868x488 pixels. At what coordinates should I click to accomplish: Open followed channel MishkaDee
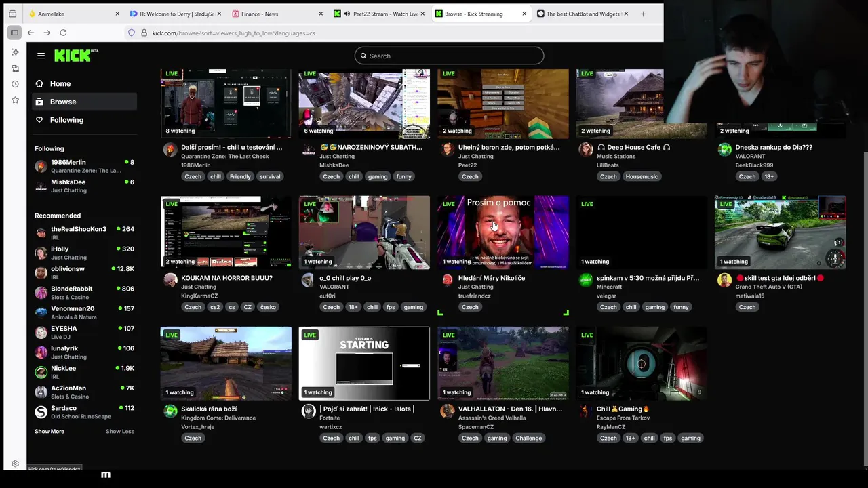(84, 186)
